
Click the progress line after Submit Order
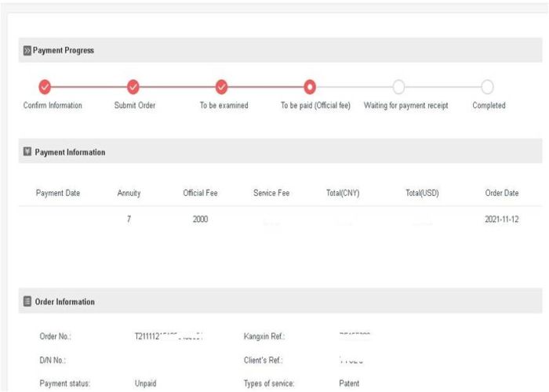[x=177, y=86]
